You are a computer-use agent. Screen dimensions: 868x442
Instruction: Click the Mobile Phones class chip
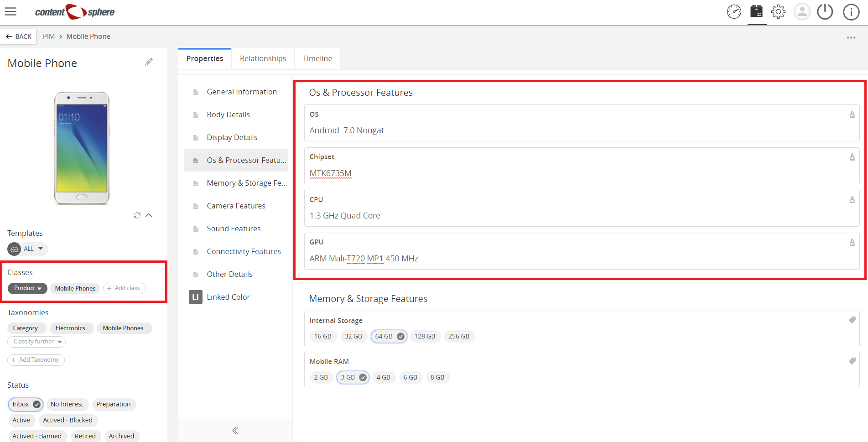click(75, 288)
